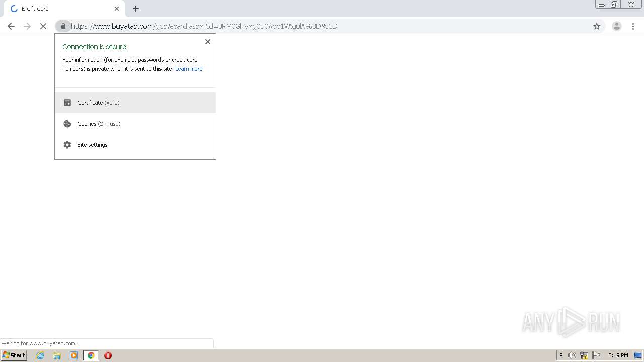
Task: Bookmark this page with the star
Action: [x=597, y=26]
